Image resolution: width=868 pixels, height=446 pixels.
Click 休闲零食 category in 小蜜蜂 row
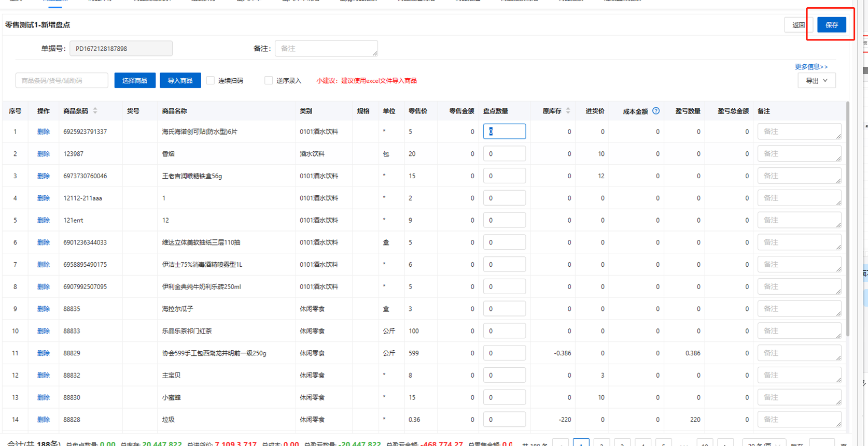(312, 397)
